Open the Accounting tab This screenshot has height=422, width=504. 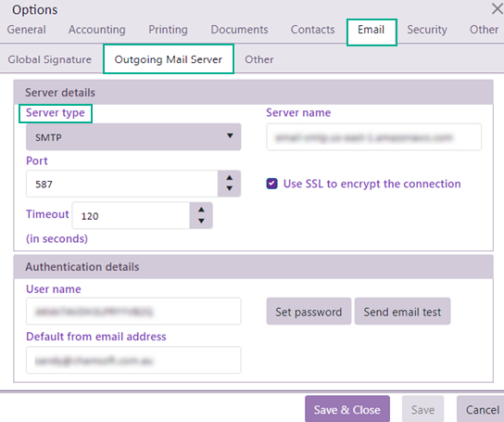[x=96, y=30]
